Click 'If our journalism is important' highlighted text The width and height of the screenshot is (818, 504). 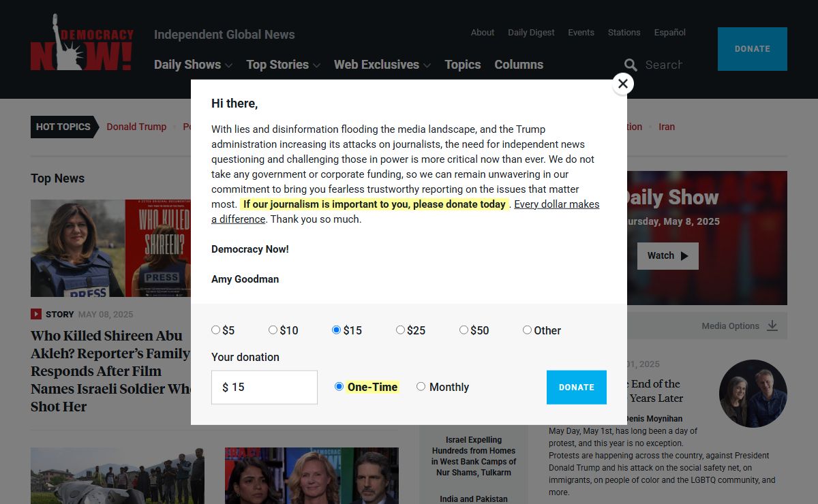click(374, 204)
